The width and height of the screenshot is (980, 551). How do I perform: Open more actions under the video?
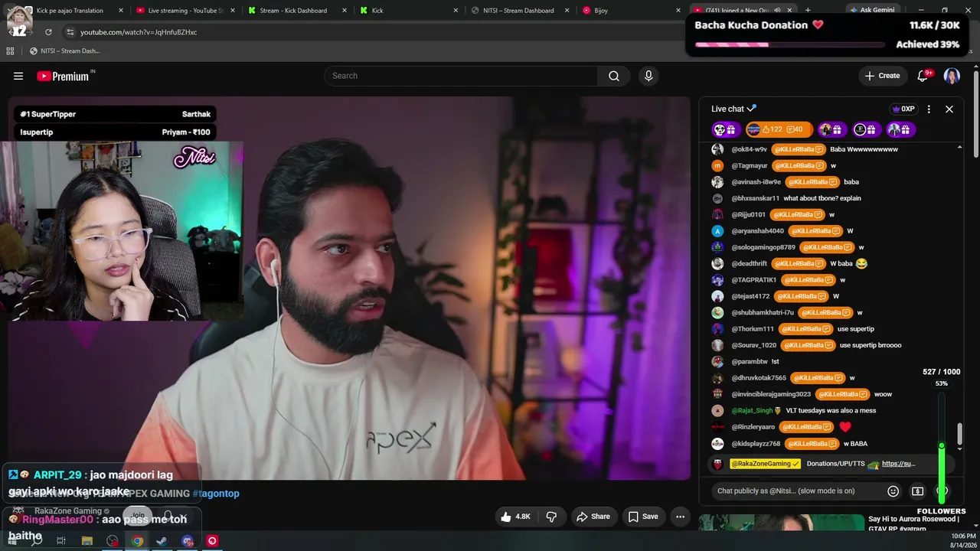680,517
